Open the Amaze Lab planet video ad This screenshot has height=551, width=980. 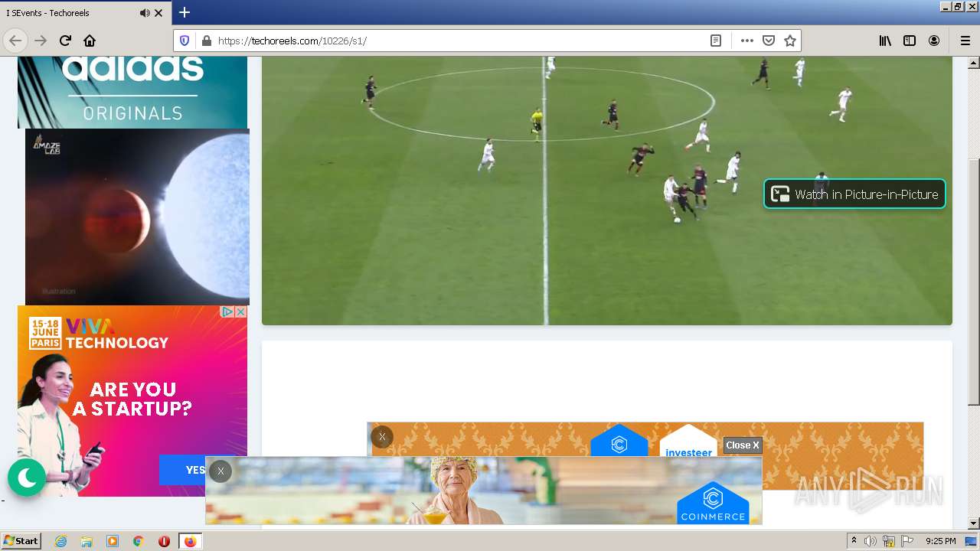tap(137, 217)
